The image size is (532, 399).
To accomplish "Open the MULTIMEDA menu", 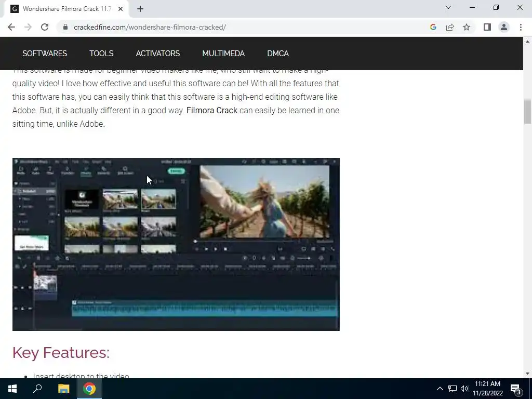I will 223,54.
